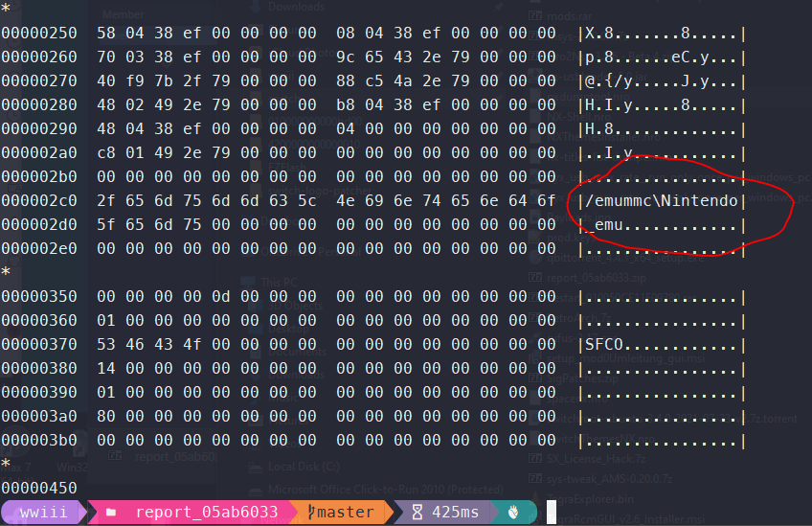Click hex bytes 2f 65 6d 75 6d 6d 63 5c
Image resolution: width=812 pixels, height=526 pixels.
coord(206,200)
